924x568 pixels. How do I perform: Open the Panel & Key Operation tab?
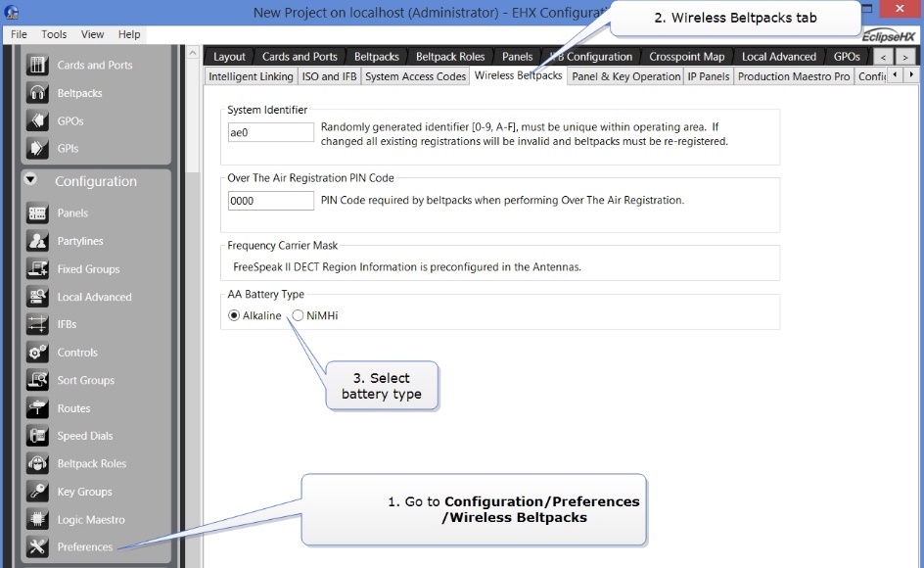(626, 76)
